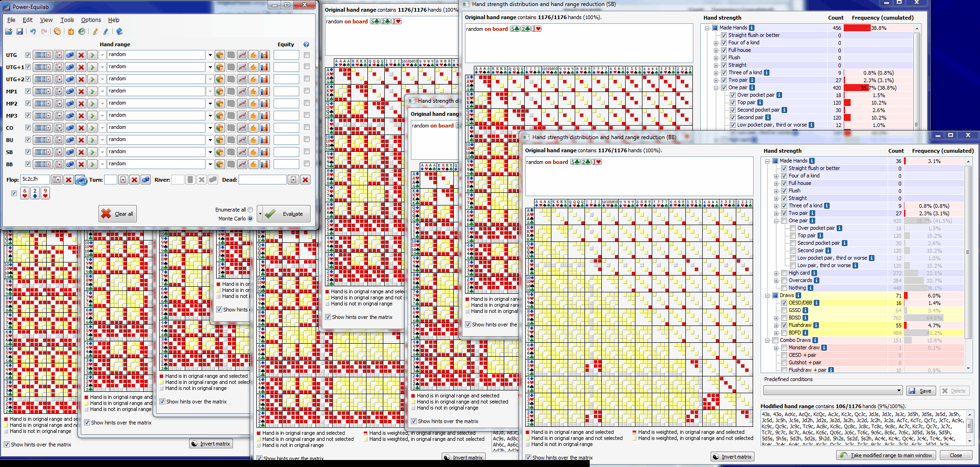Image resolution: width=980 pixels, height=467 pixels.
Task: Open Predefined conditions combo box
Action: [832, 390]
